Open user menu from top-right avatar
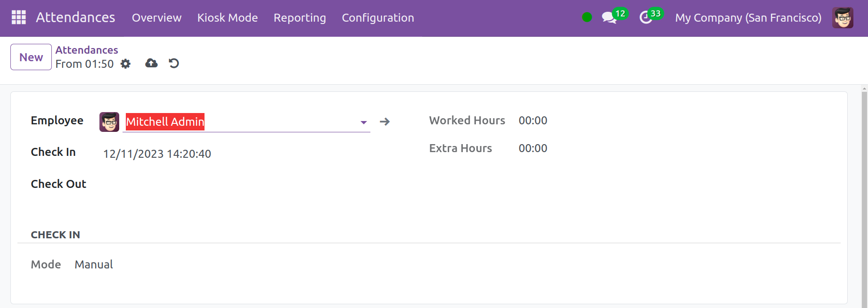 842,18
